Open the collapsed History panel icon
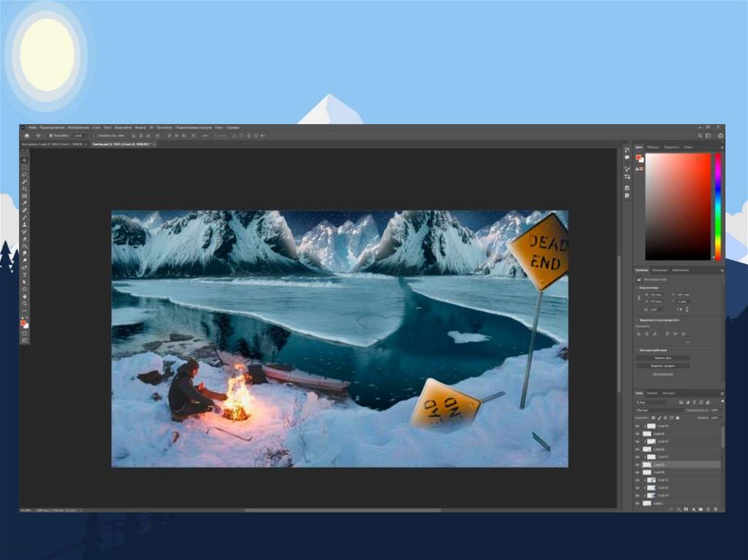The image size is (748, 560). 627,150
